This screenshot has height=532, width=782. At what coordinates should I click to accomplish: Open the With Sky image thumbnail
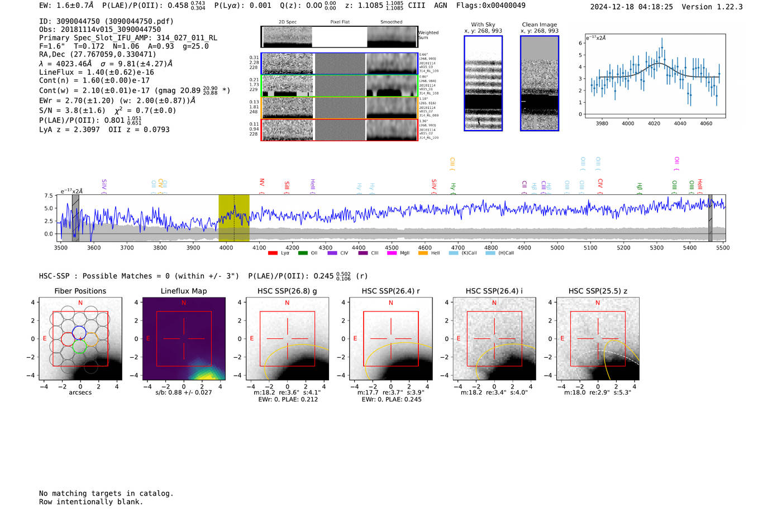point(483,83)
